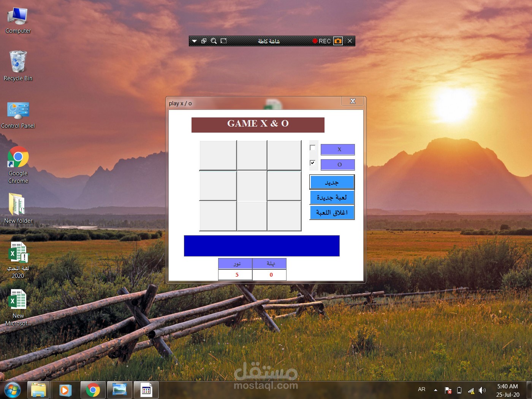
Task: Switch the AR input language indicator
Action: point(421,389)
